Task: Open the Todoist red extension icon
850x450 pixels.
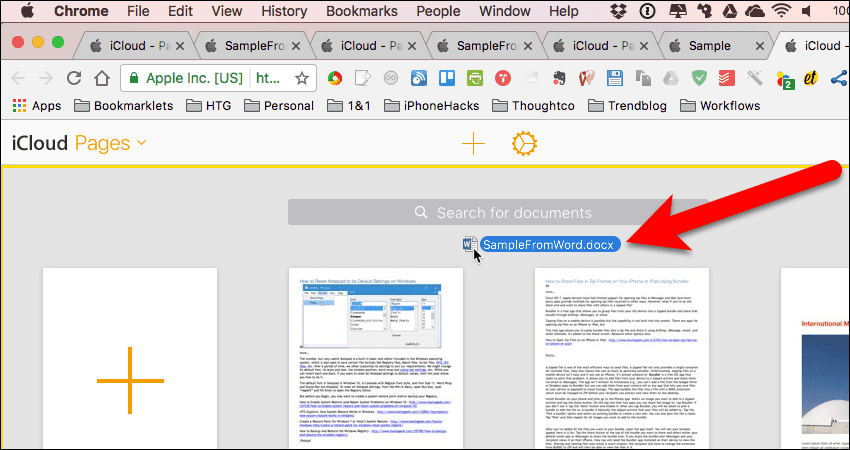Action: tap(727, 79)
